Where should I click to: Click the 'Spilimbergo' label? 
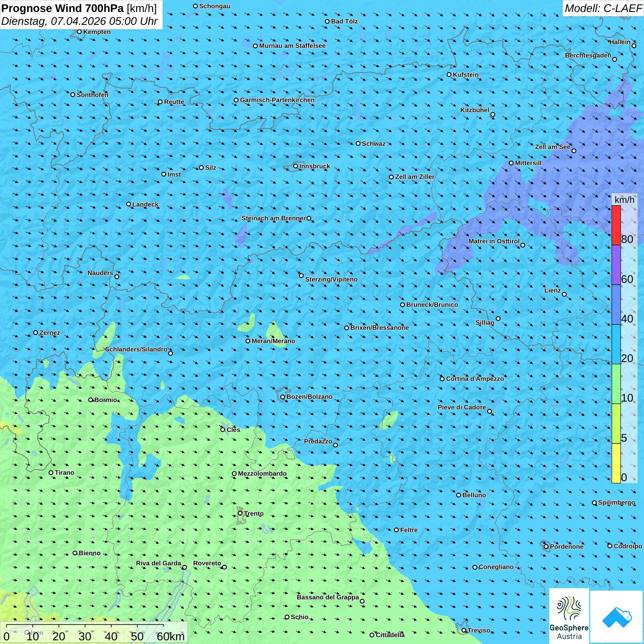point(617,502)
